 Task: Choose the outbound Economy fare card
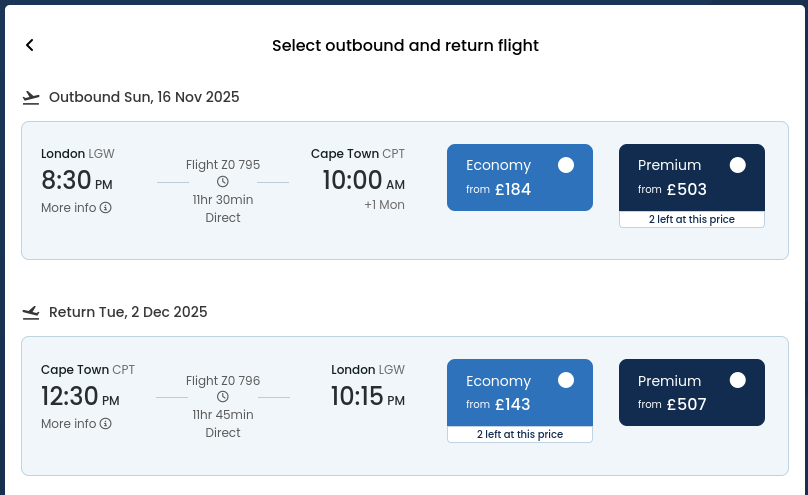pos(520,177)
